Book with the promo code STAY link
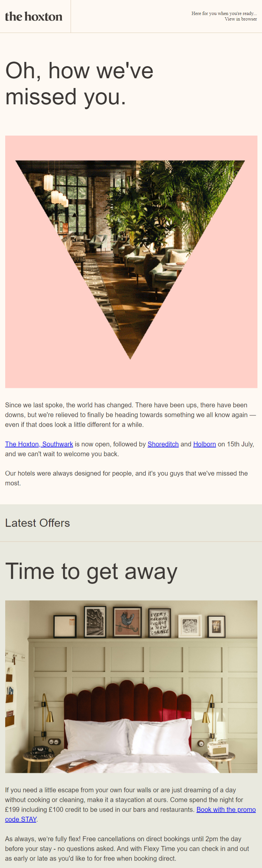This screenshot has height=868, width=262. pos(226,809)
